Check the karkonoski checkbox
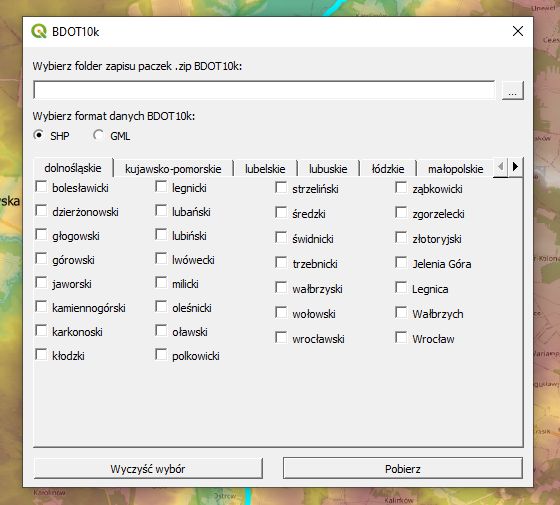The width and height of the screenshot is (560, 505). point(41,330)
